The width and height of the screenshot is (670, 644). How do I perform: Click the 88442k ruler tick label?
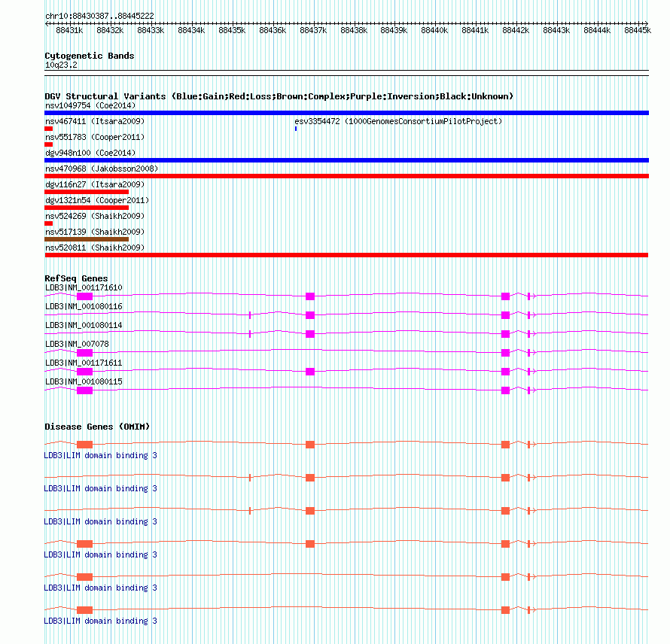(516, 30)
